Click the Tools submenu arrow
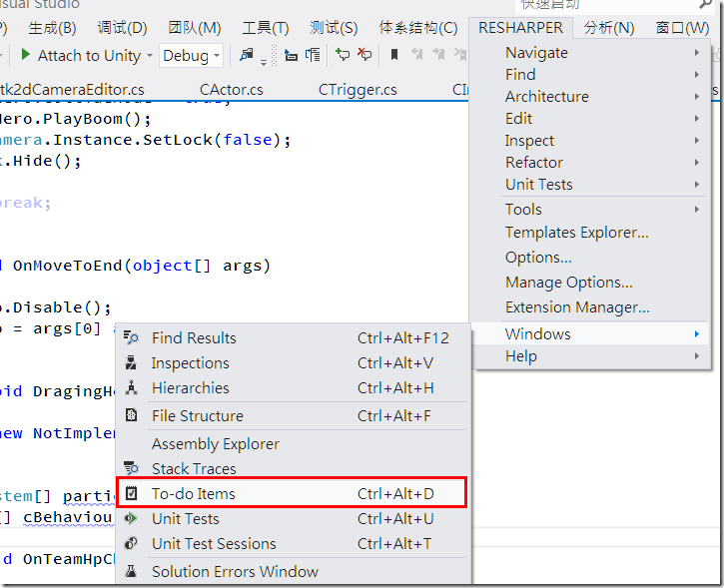 pos(697,210)
